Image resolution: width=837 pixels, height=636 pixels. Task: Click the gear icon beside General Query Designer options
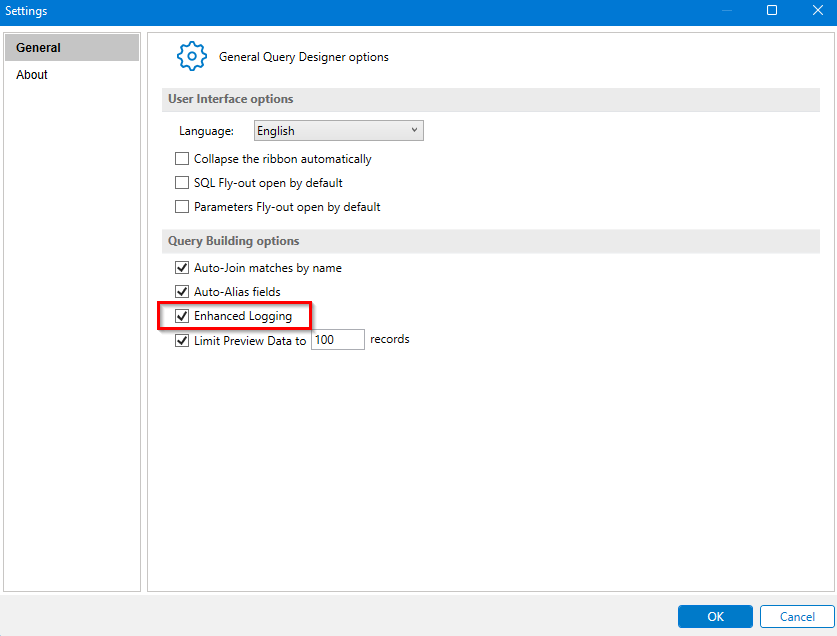(x=192, y=56)
